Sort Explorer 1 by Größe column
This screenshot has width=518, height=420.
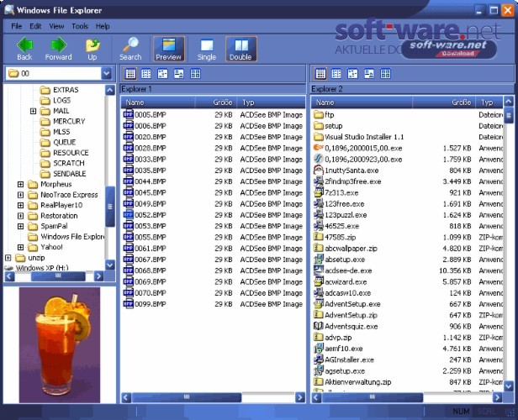point(216,102)
